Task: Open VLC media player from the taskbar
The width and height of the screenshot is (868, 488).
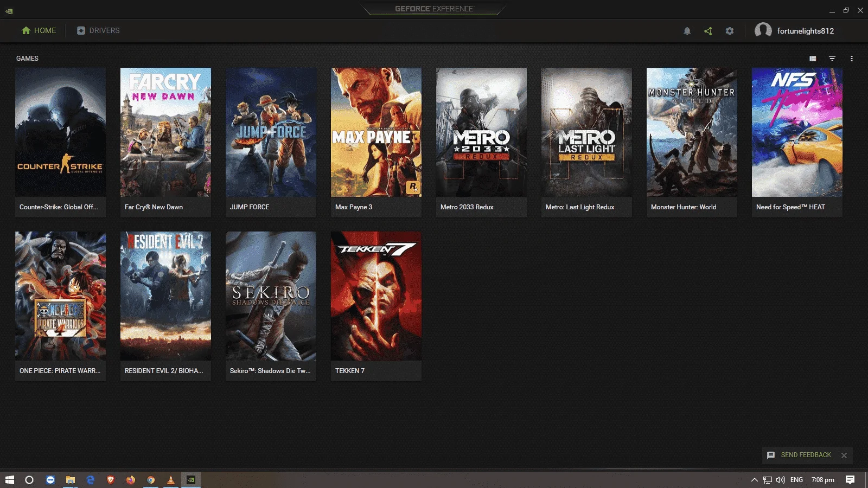Action: click(x=171, y=480)
